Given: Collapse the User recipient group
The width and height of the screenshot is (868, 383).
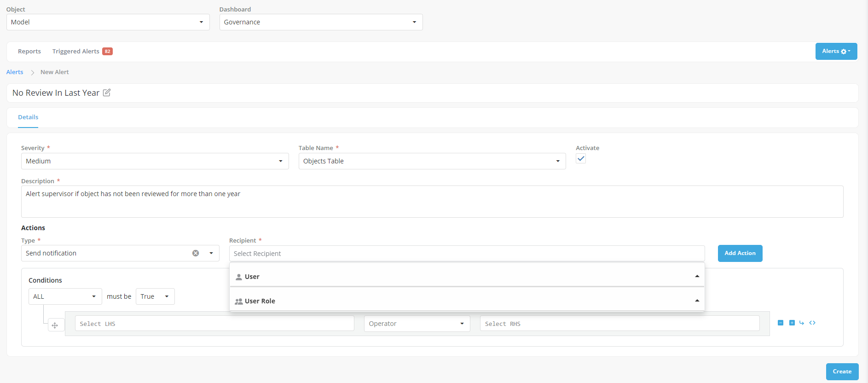Looking at the screenshot, I should coord(697,276).
